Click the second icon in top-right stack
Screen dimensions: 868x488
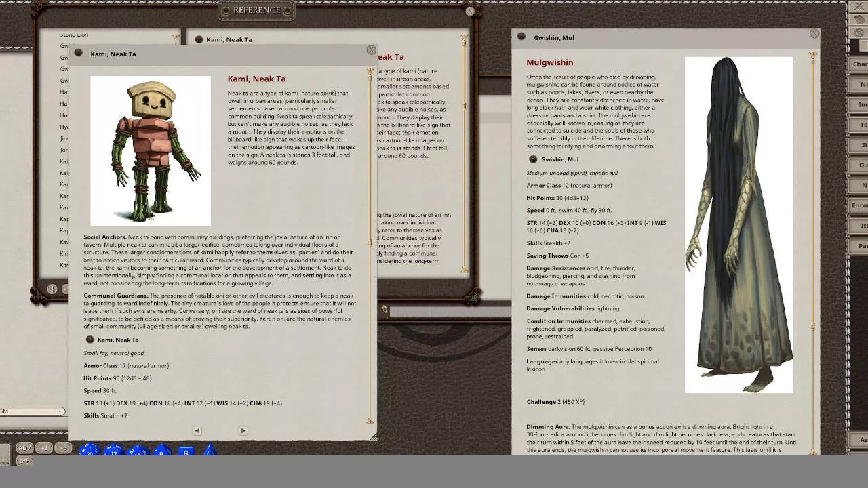tap(859, 19)
